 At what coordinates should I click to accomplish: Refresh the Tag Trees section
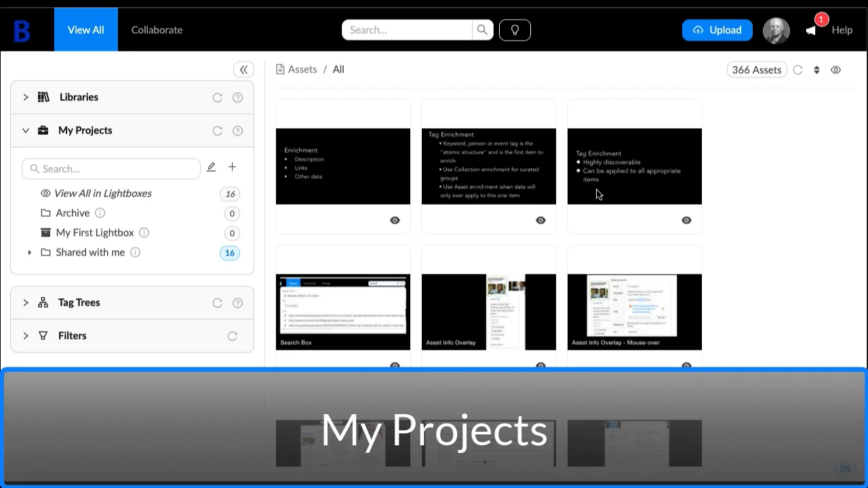click(218, 303)
